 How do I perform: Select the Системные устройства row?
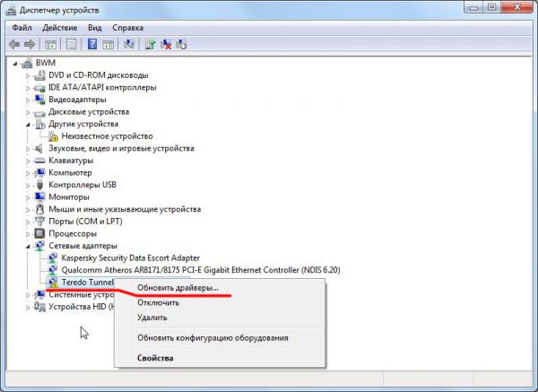tap(81, 294)
